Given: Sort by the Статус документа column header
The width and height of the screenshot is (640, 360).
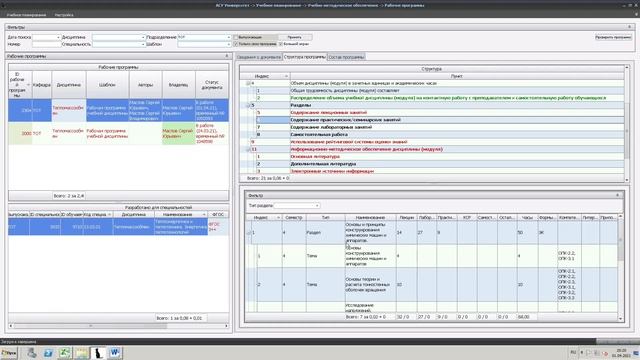Looking at the screenshot, I should pos(212,85).
